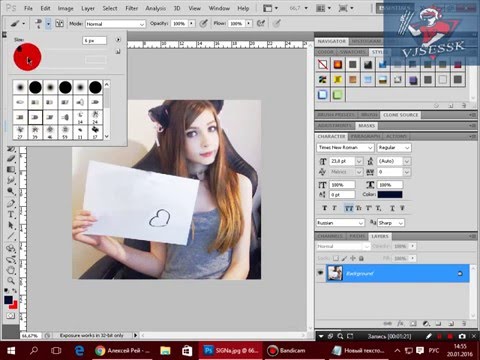
Task: Select the Type tool in the toolbox
Action: tap(11, 215)
